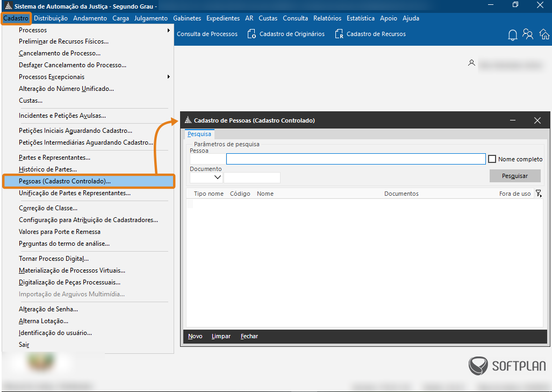Screen dimensions: 552x392
Task: Select Preliminar de Recursos Físicos menu entry
Action: [64, 41]
